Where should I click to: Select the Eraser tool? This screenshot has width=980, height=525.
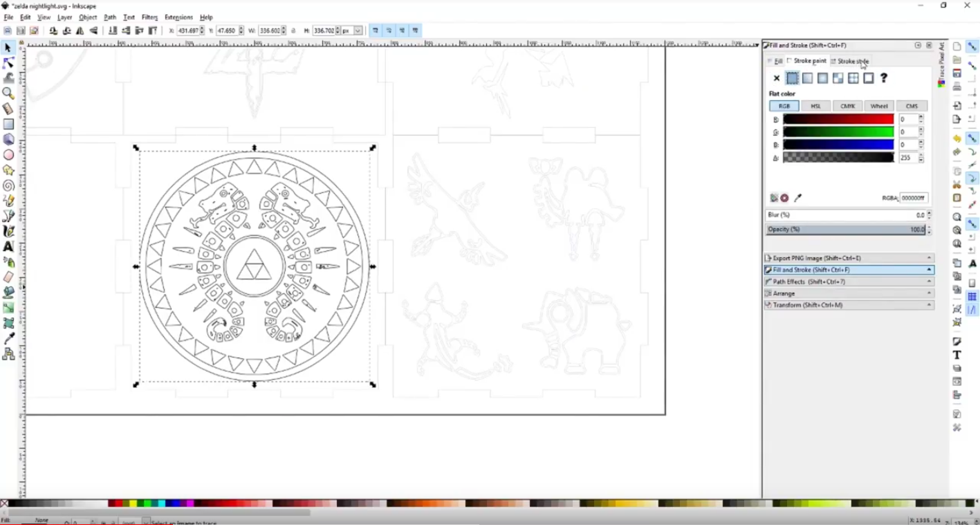pos(8,277)
